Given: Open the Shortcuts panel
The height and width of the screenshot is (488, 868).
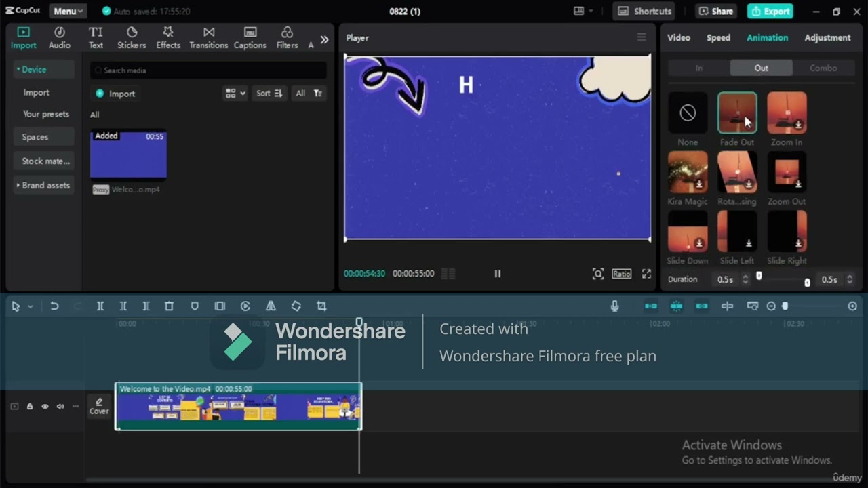Looking at the screenshot, I should [x=644, y=11].
